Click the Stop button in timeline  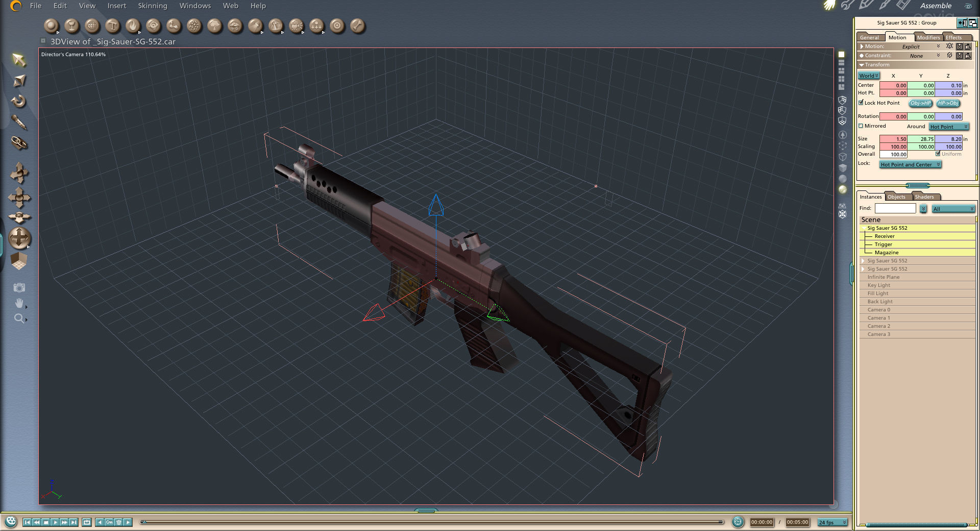(45, 522)
